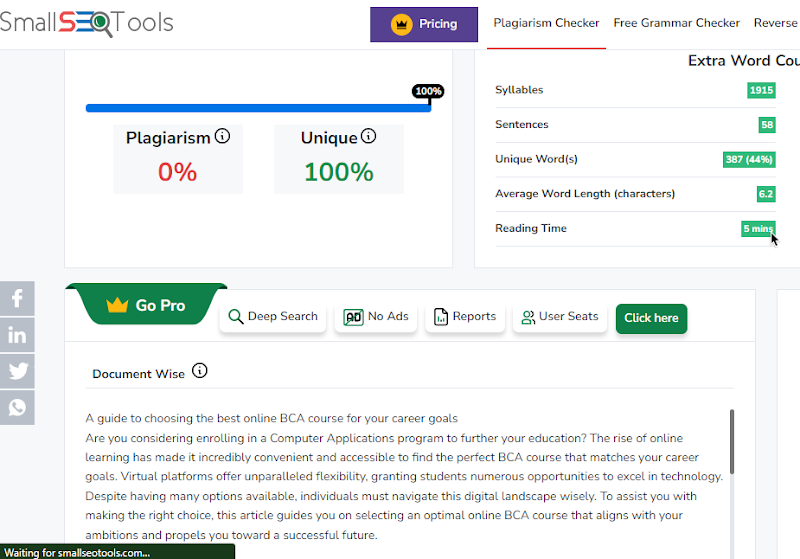Click the document text scrollbar
The height and width of the screenshot is (559, 800).
[x=731, y=440]
